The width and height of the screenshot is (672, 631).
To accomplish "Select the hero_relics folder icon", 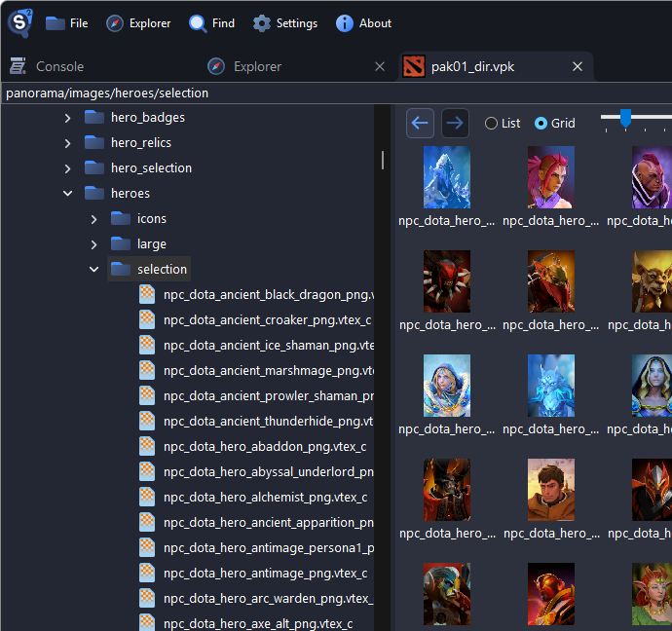I will pos(94,142).
